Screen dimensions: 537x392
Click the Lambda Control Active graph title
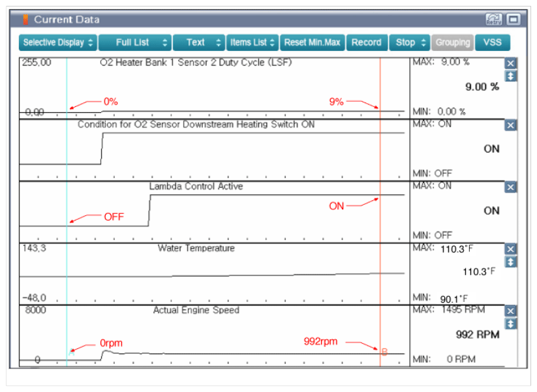196,187
